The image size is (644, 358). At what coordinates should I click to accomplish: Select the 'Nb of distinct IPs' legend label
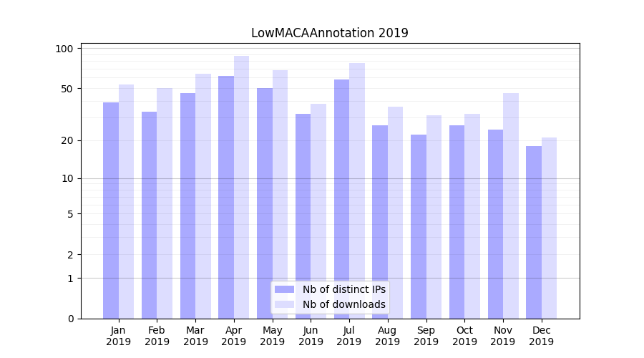tap(343, 289)
